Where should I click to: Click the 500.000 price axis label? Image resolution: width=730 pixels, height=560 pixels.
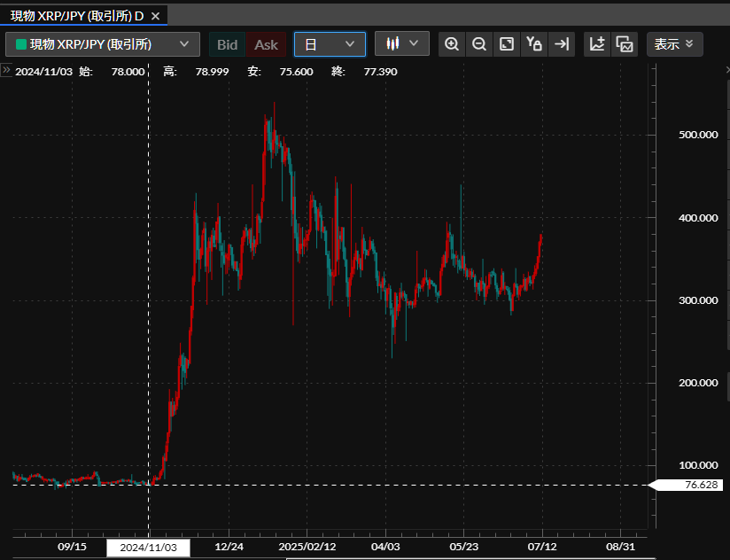pyautogui.click(x=698, y=135)
